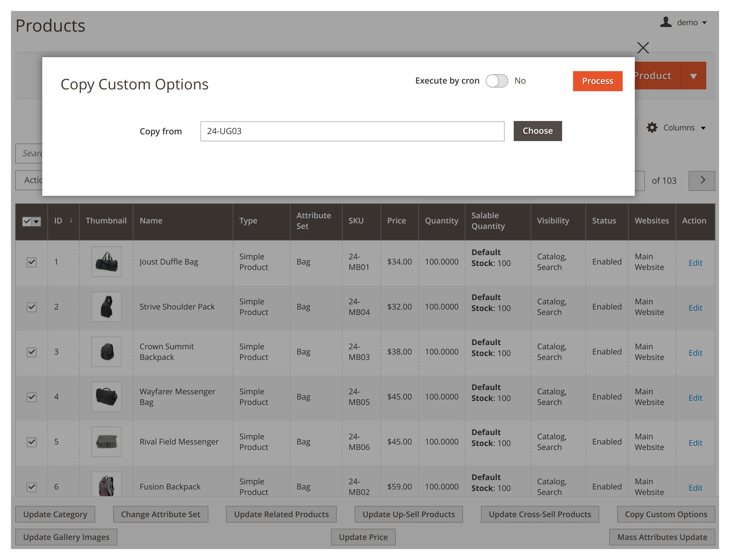Uncheck the Joust Duffle Bag row checkbox

coord(31,262)
